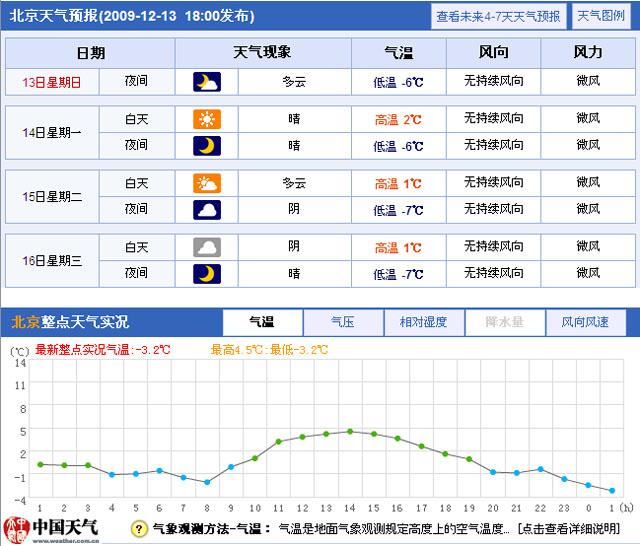Click the overcast night icon for 15日 夜间
Image resolution: width=640 pixels, height=546 pixels.
(207, 210)
